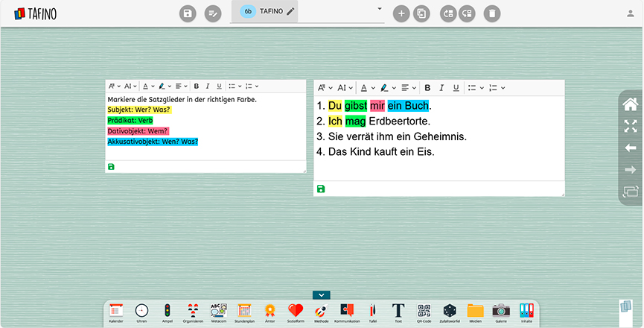
Task: Open the Galerie camera icon
Action: point(501,311)
